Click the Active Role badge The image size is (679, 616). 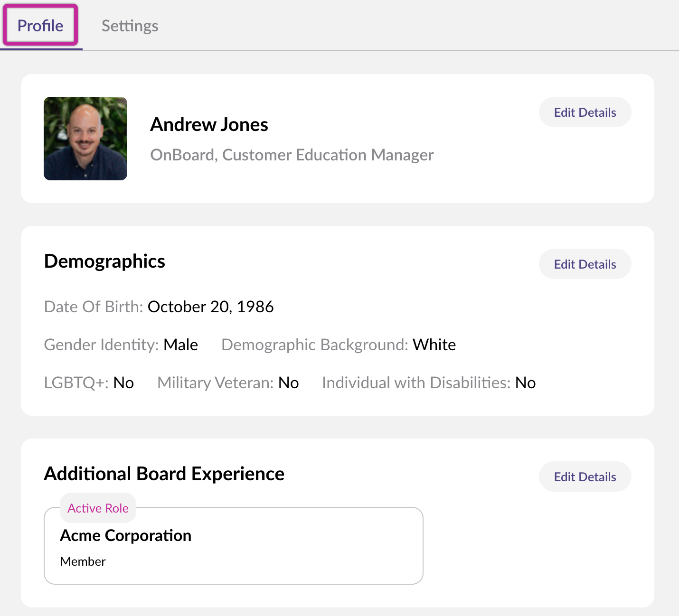pyautogui.click(x=98, y=508)
